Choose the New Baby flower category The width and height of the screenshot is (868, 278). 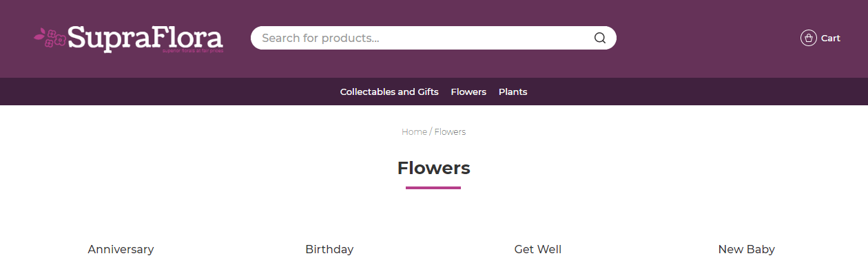(746, 249)
